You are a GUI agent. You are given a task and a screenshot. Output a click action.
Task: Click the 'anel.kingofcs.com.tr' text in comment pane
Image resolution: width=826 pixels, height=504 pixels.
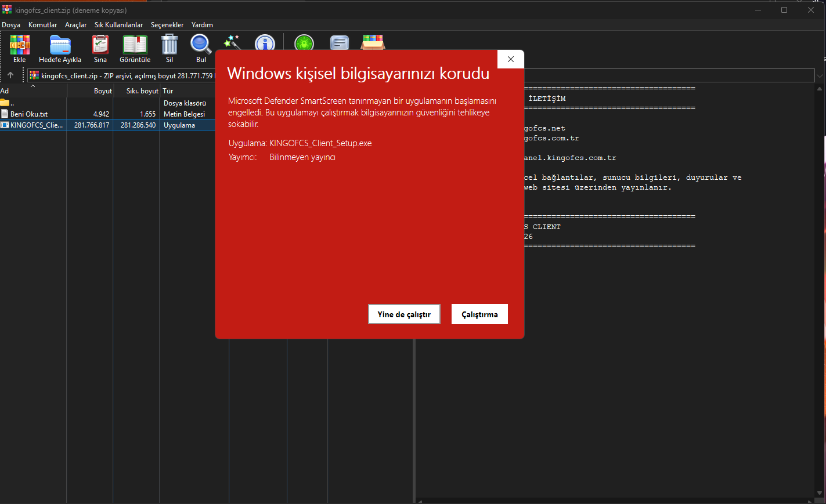point(570,158)
